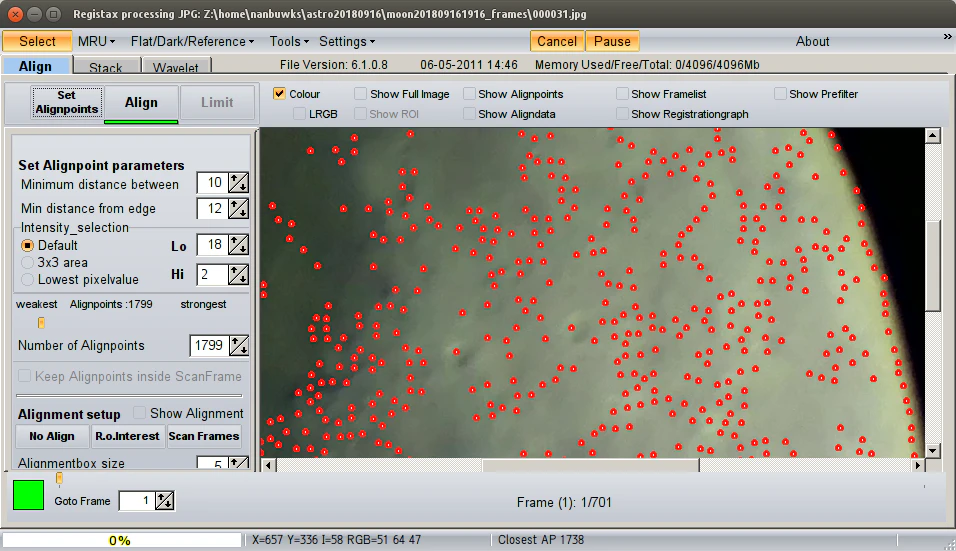
Task: Toggle Show Alignment checkbox
Action: 139,413
